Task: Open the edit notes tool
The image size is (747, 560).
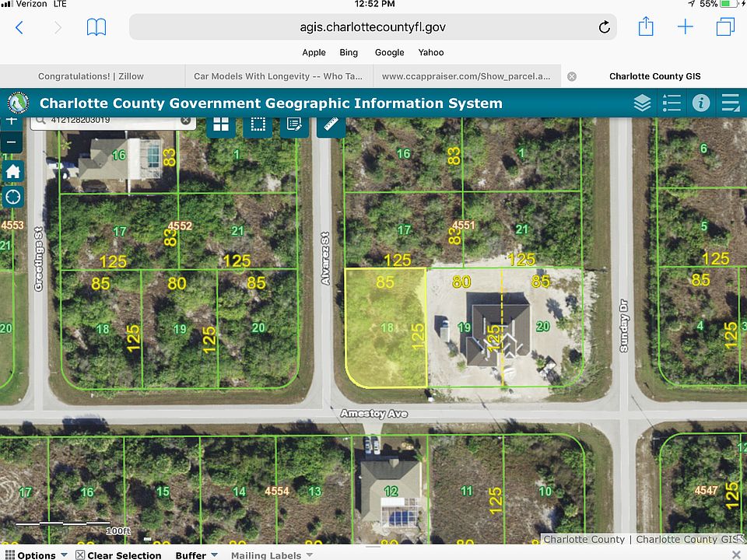Action: (x=294, y=124)
